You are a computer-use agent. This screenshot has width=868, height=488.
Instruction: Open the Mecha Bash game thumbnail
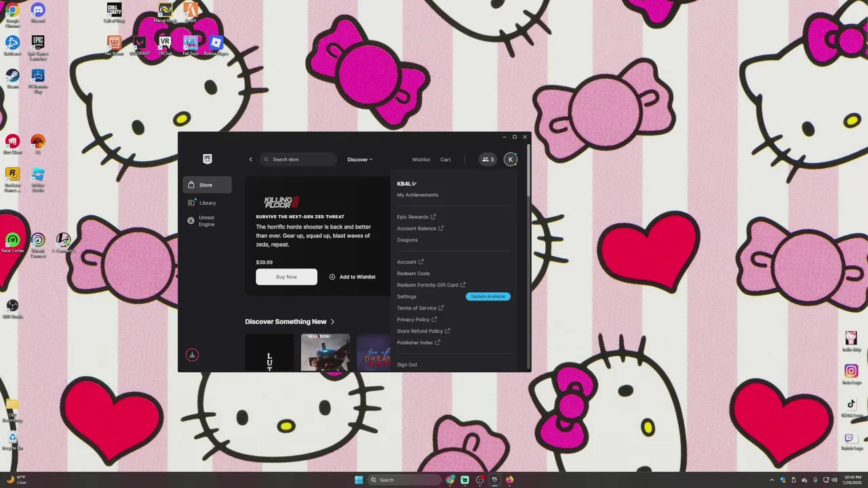[x=325, y=352]
